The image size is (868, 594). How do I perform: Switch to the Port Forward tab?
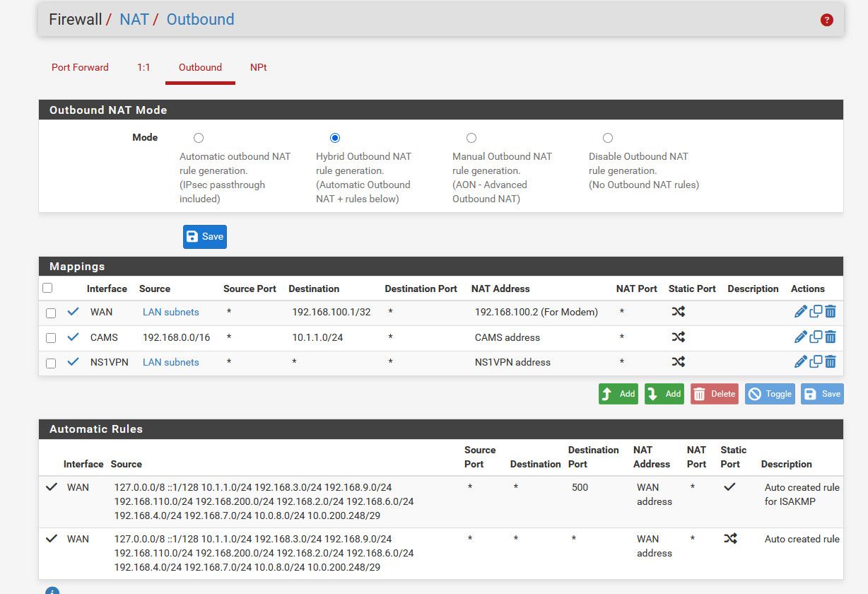tap(80, 67)
